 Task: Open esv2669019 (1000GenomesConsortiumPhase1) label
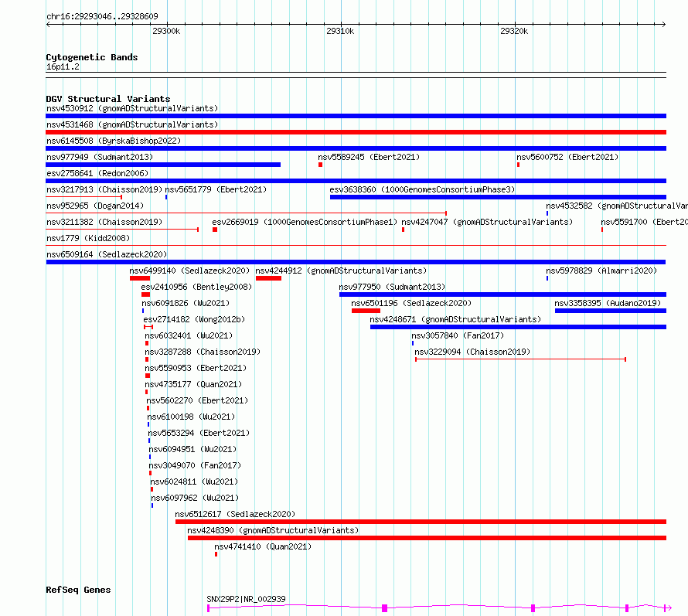(305, 222)
